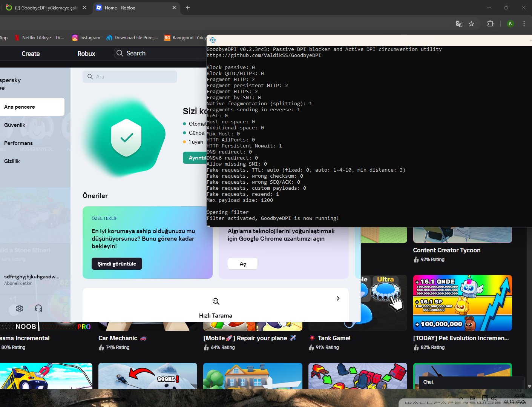This screenshot has width=532, height=407.
Task: Switch to the Home - Roblox tab
Action: (x=136, y=8)
